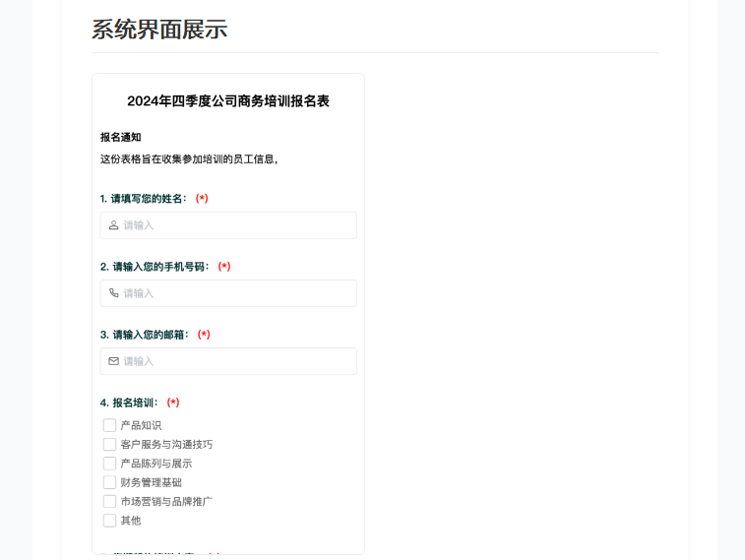Click the person icon in name field
The width and height of the screenshot is (745, 560).
coord(113,225)
